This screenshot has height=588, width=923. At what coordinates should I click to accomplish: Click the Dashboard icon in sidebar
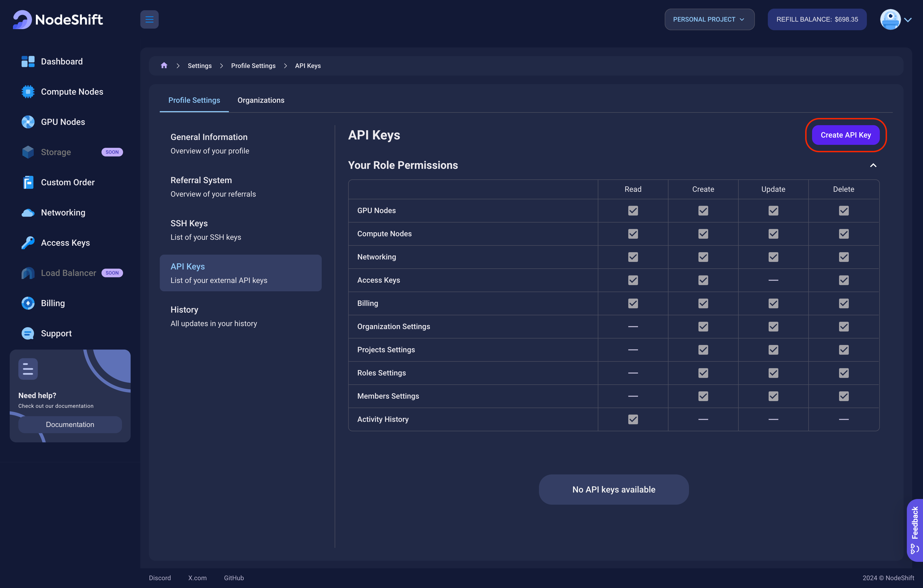27,61
